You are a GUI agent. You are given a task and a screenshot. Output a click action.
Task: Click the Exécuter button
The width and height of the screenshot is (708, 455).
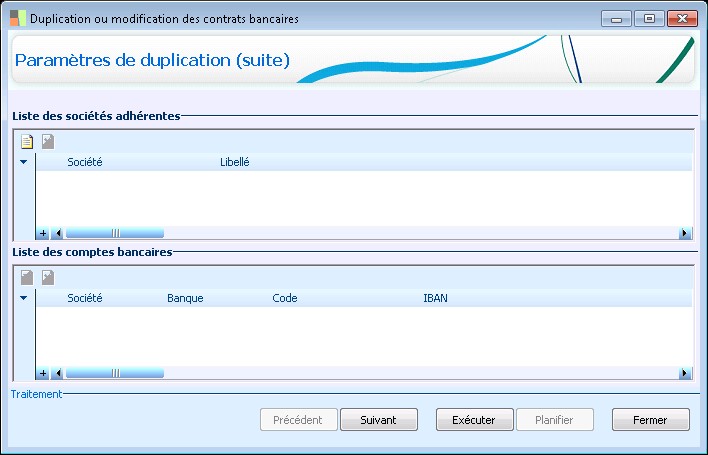[475, 420]
